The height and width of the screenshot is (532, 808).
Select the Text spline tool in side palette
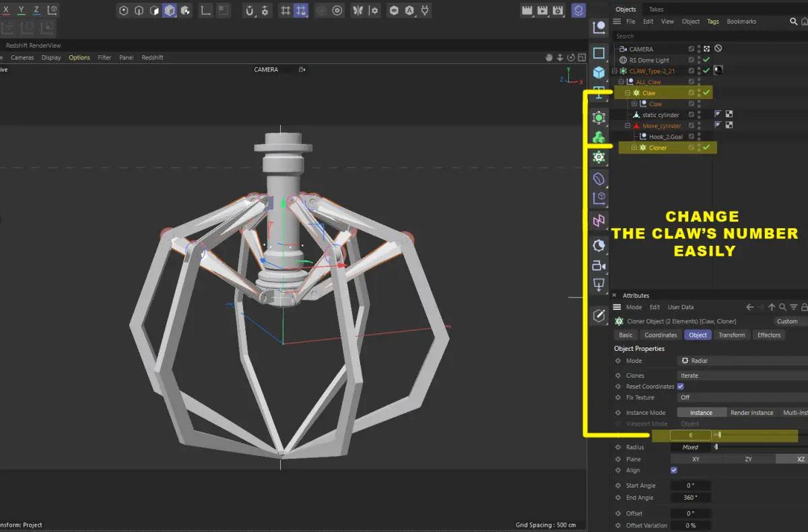pos(599,93)
